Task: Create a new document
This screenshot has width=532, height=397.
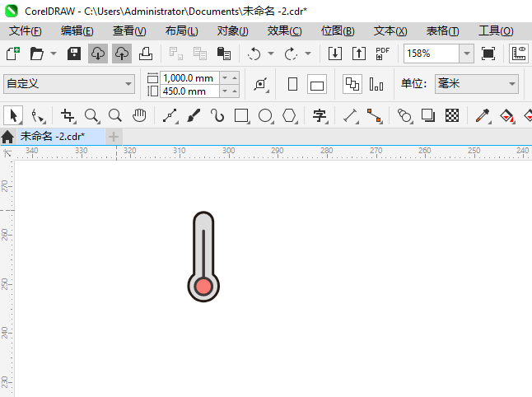Action: [13, 54]
